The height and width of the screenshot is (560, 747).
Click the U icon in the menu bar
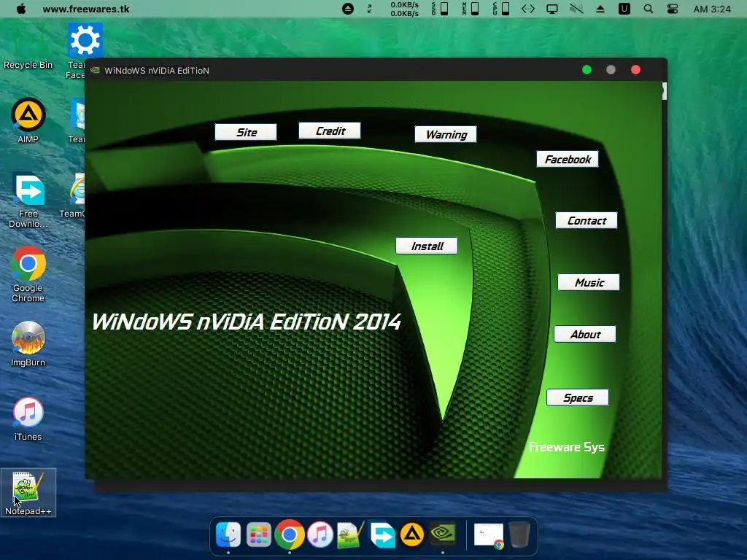[624, 9]
